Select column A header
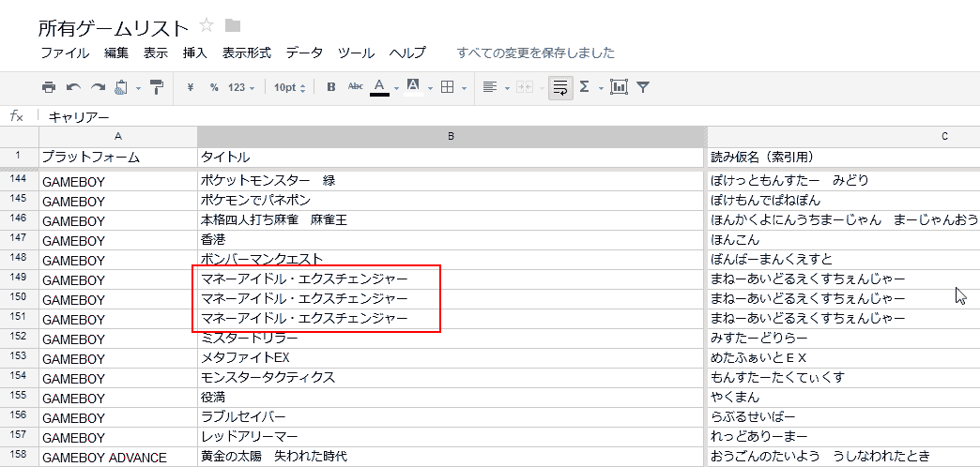The height and width of the screenshot is (467, 980). (118, 136)
